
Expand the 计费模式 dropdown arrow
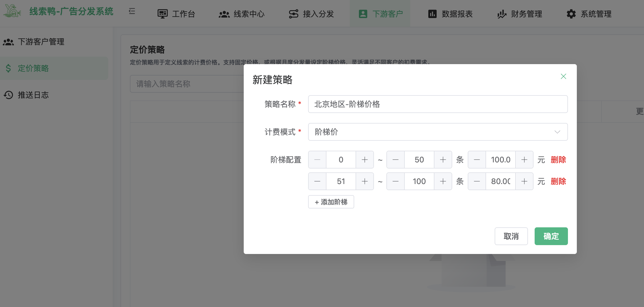tap(557, 132)
